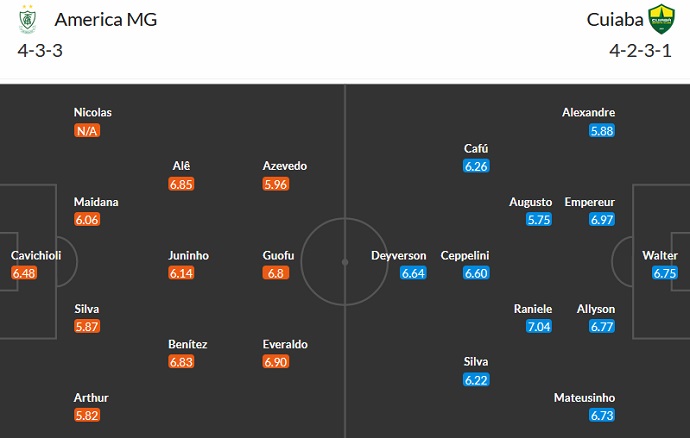Click player name Juninho
Image resolution: width=690 pixels, height=438 pixels.
[x=188, y=255]
